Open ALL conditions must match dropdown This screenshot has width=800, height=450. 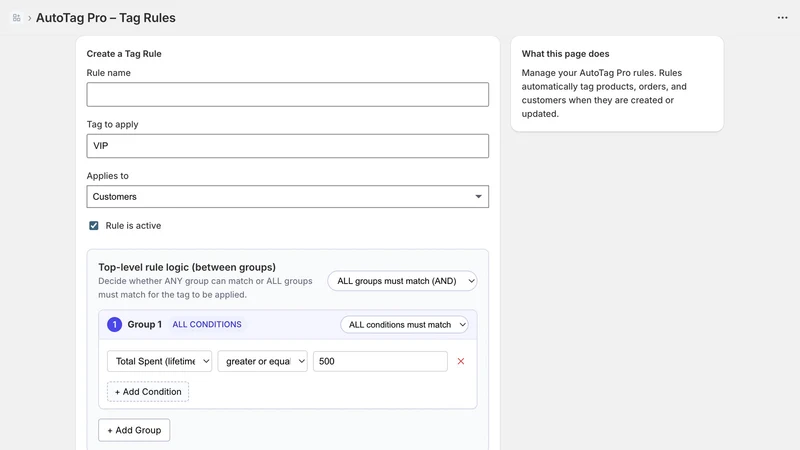tap(404, 324)
